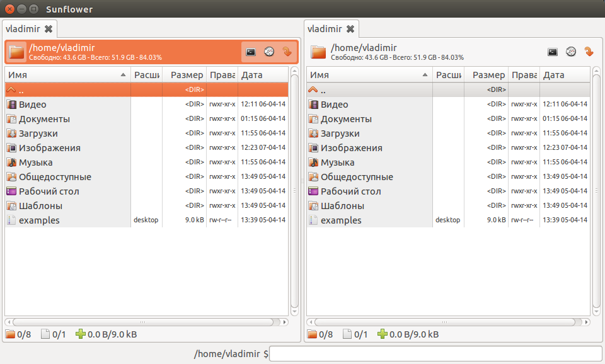Viewport: 605px width, 364px height.
Task: Select examples file icon in left panel
Action: coord(12,220)
